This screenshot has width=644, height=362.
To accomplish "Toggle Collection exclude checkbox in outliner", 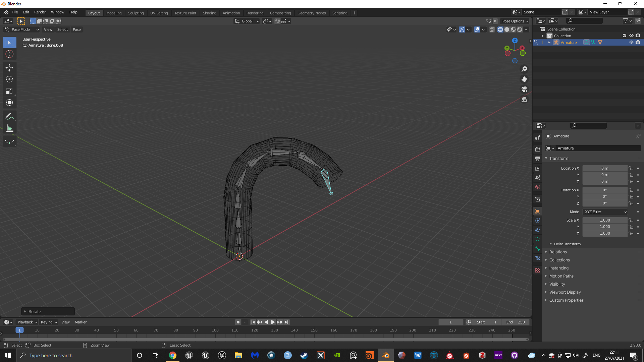I will [625, 36].
